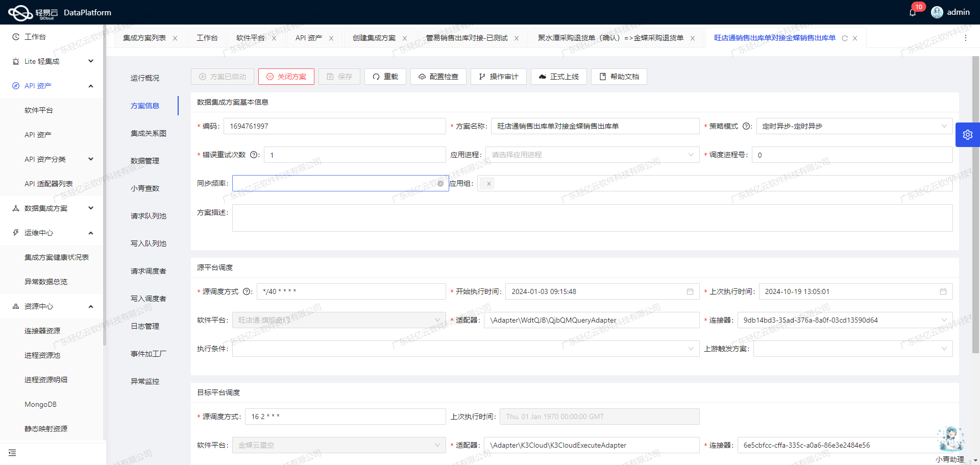Click the source 适配器 input field
The width and height of the screenshot is (980, 465).
(592, 320)
